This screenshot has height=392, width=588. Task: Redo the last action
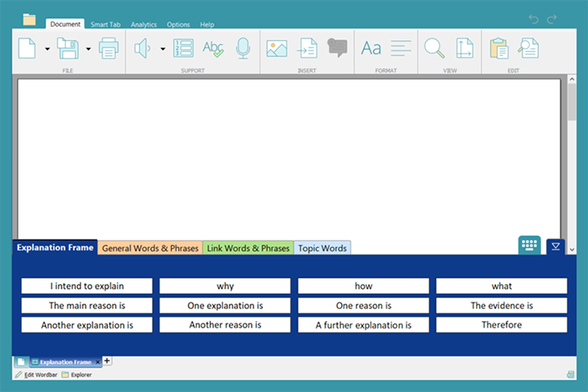(x=552, y=19)
